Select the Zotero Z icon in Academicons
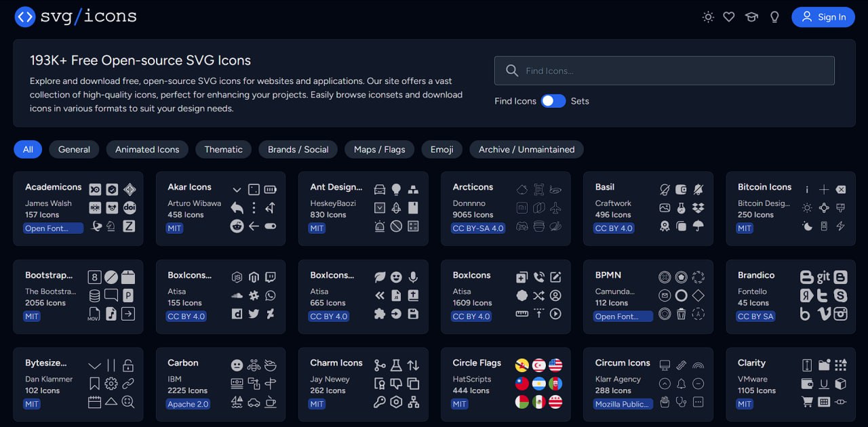The height and width of the screenshot is (427, 868). click(129, 226)
